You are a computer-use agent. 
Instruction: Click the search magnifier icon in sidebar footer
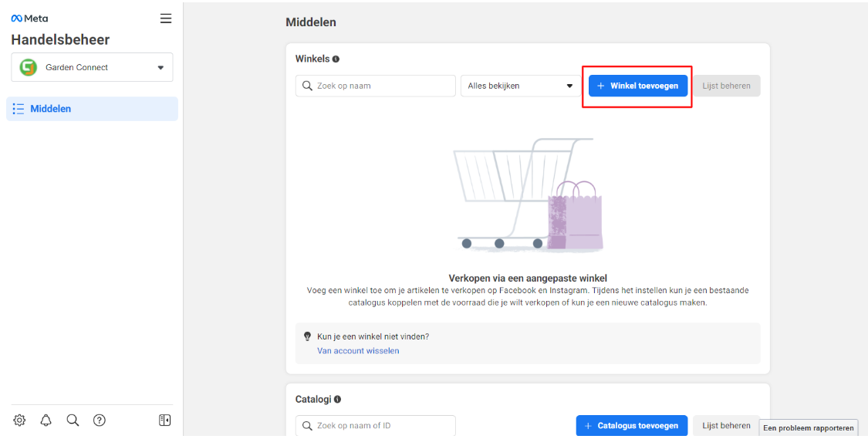click(73, 420)
